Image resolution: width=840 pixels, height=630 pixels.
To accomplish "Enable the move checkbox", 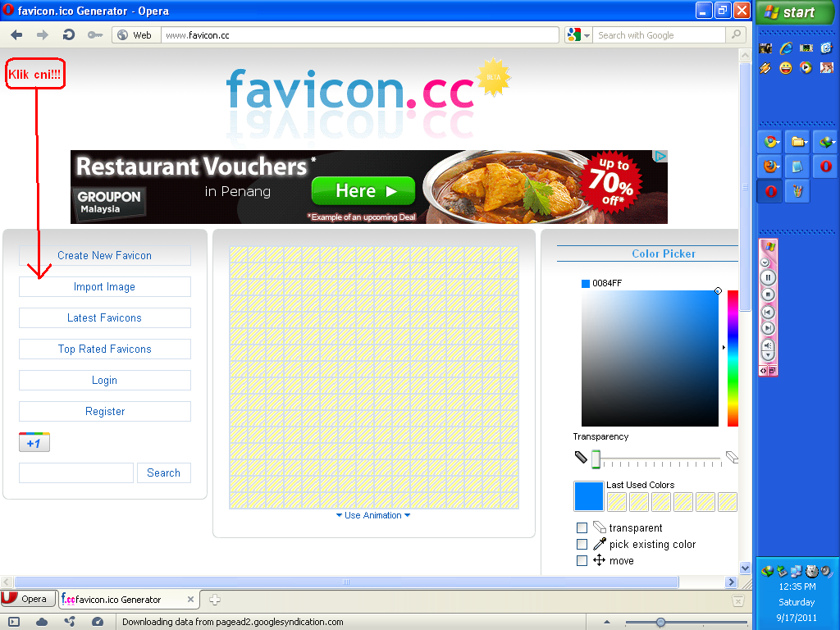I will coord(582,561).
